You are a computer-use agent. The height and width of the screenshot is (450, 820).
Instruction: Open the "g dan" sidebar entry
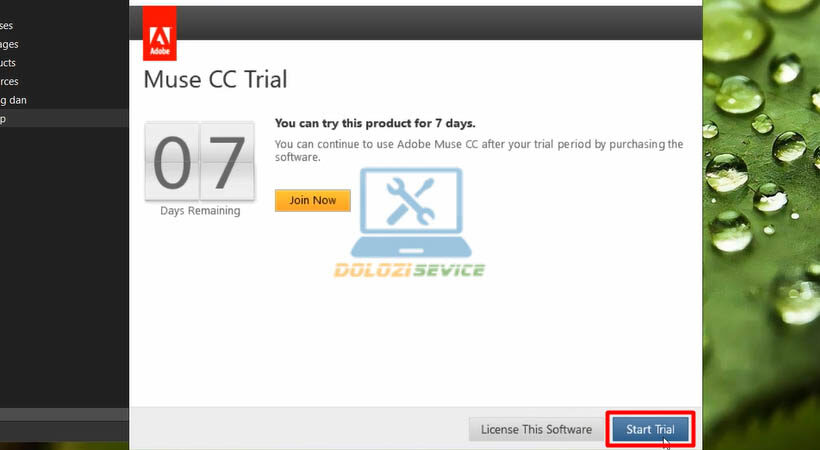(13, 100)
